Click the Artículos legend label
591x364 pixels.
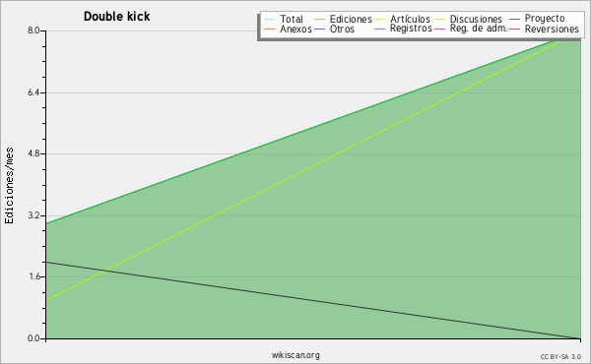pyautogui.click(x=410, y=20)
